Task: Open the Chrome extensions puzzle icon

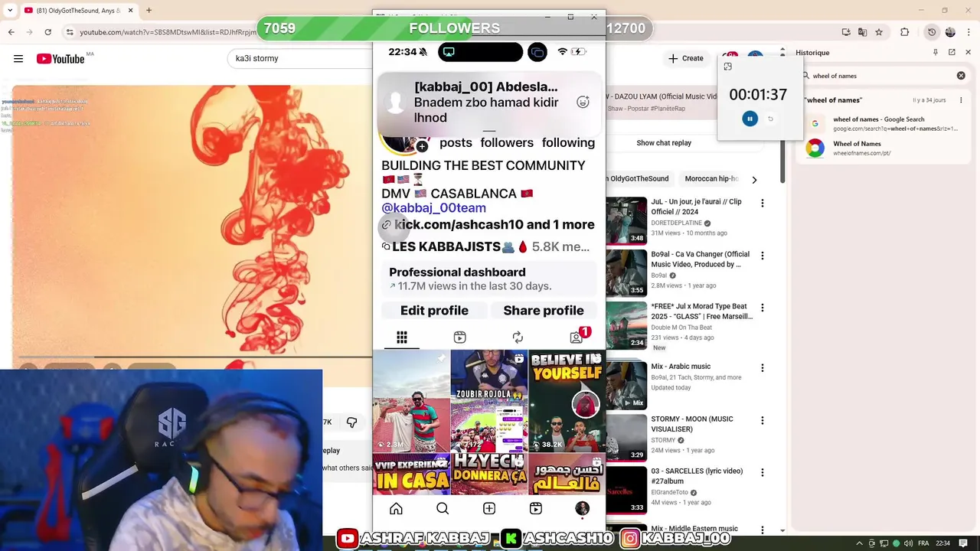Action: pos(905,32)
